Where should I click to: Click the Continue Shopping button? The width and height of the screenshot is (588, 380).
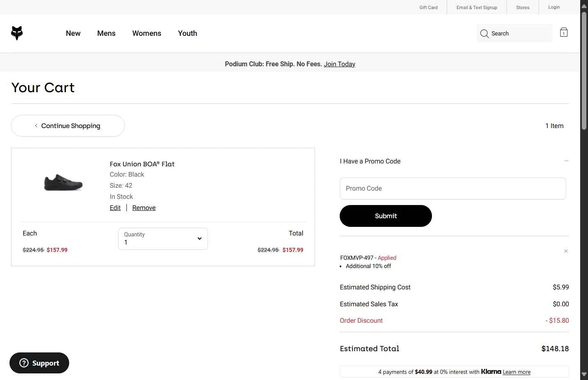click(x=68, y=126)
